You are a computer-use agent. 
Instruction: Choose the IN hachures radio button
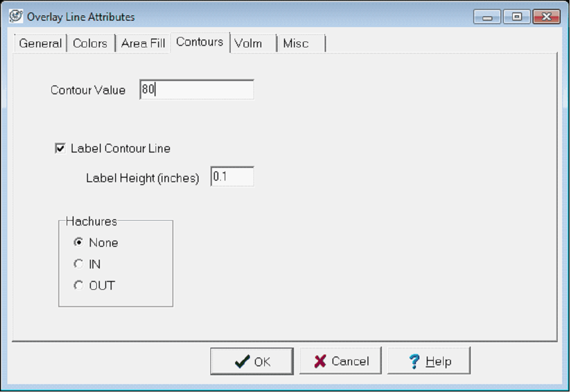(x=79, y=264)
